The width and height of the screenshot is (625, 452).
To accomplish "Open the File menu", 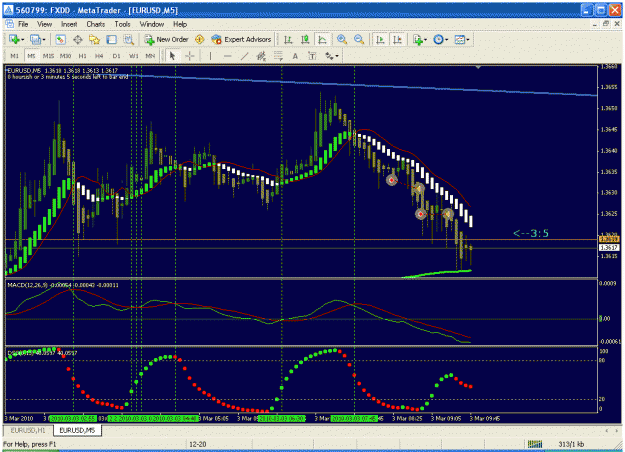I will [x=23, y=24].
